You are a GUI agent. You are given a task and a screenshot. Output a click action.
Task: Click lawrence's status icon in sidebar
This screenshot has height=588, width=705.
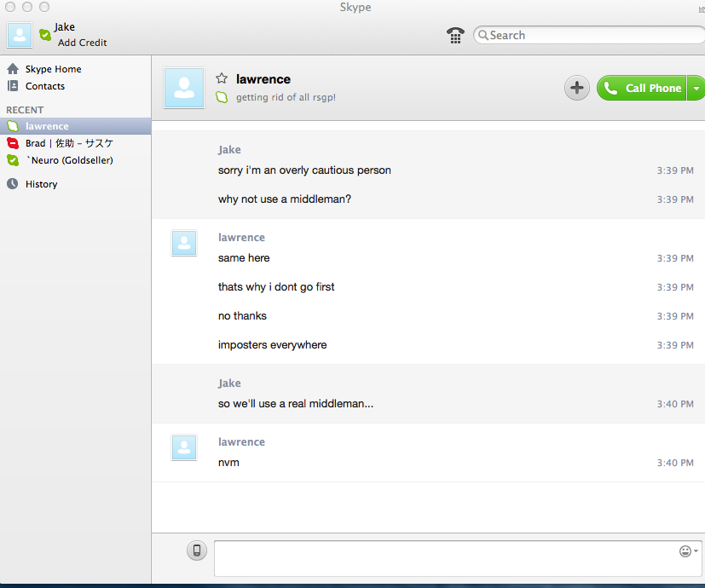[x=13, y=126]
